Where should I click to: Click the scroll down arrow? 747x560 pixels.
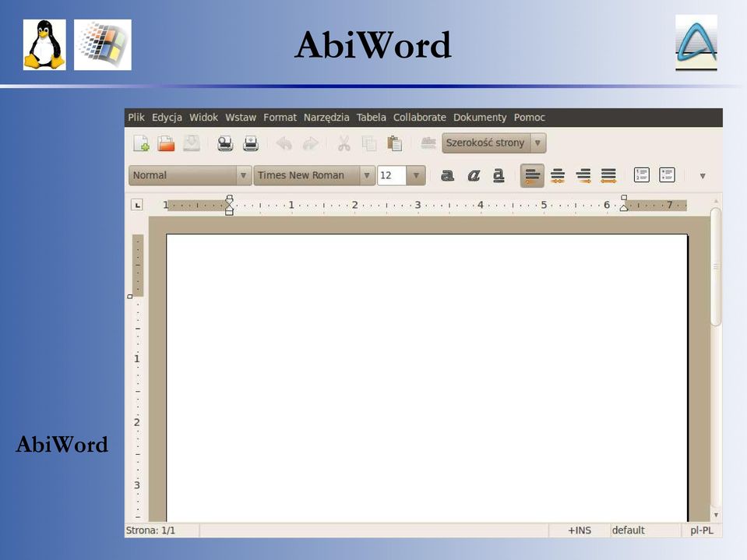pos(716,516)
